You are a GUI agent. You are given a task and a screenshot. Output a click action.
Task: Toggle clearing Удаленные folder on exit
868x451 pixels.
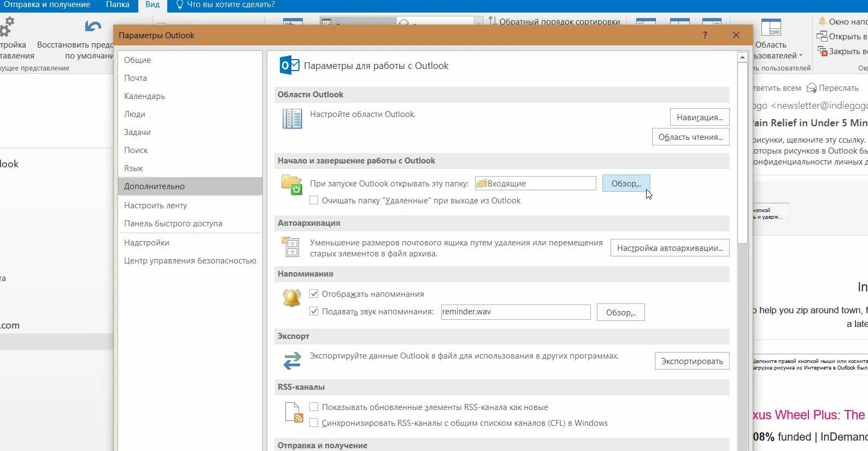(314, 201)
